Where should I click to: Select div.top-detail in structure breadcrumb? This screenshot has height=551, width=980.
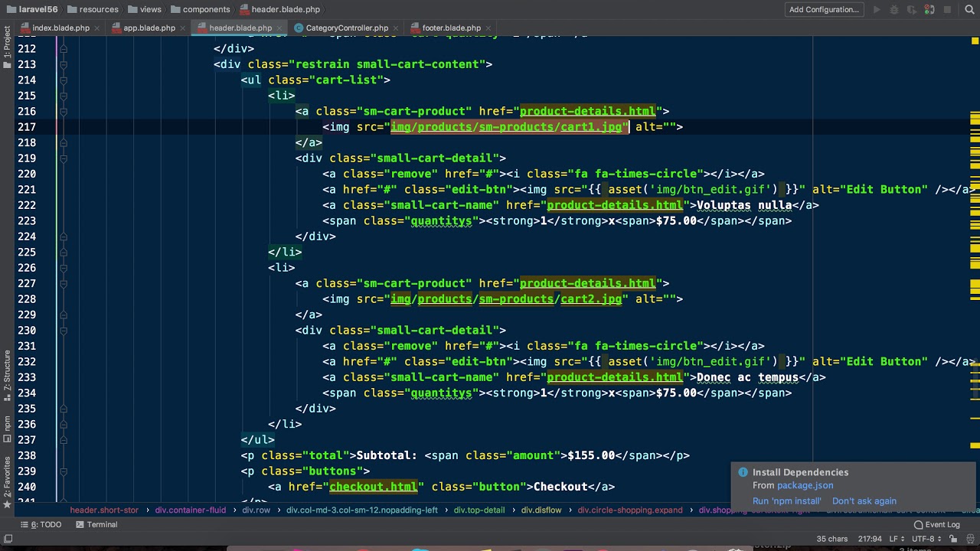point(479,510)
